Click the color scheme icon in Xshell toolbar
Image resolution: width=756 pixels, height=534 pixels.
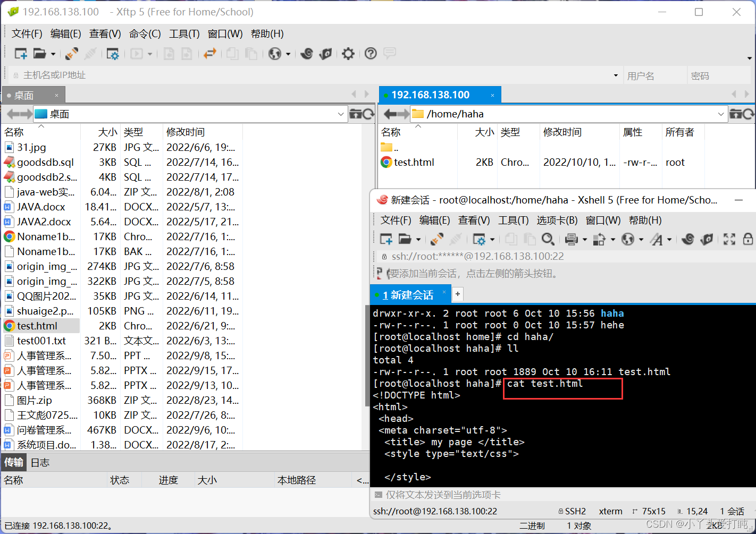coord(599,240)
